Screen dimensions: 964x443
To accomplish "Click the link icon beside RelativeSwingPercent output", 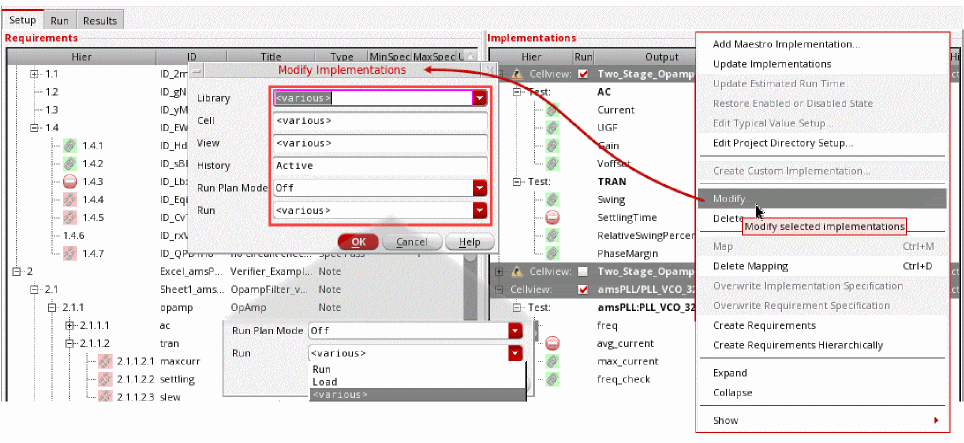I will click(x=552, y=235).
